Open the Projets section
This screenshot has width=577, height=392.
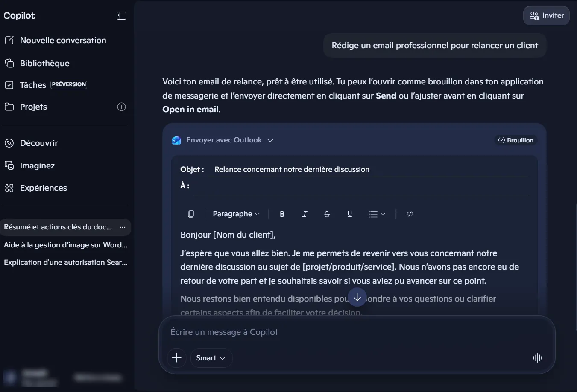point(33,107)
